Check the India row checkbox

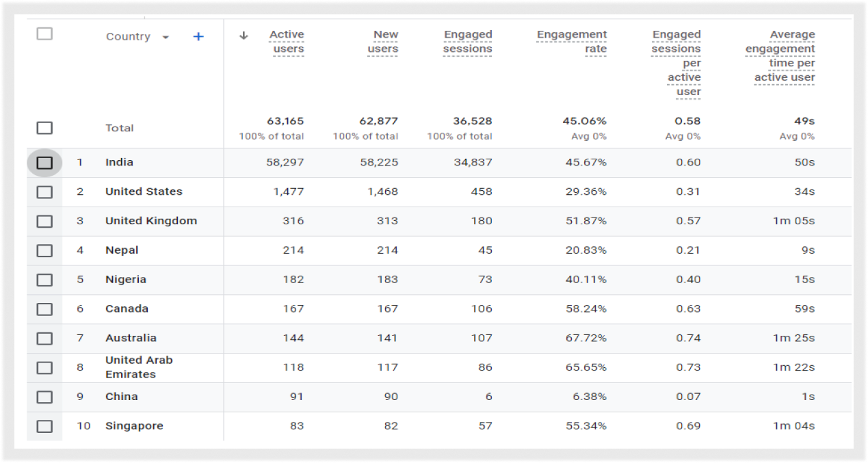click(x=44, y=163)
